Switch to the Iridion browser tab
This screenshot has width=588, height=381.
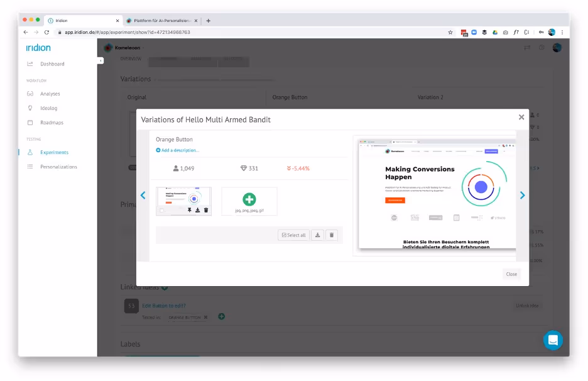[82, 21]
